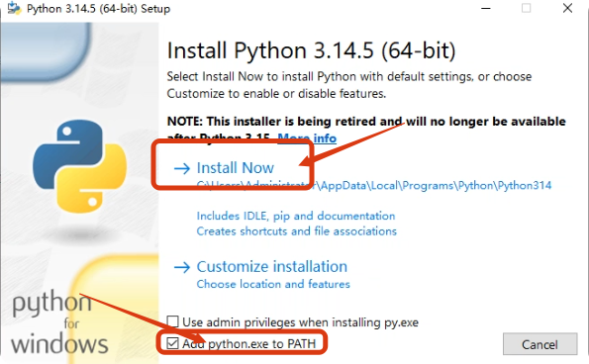Choose Customize installation option

(272, 267)
